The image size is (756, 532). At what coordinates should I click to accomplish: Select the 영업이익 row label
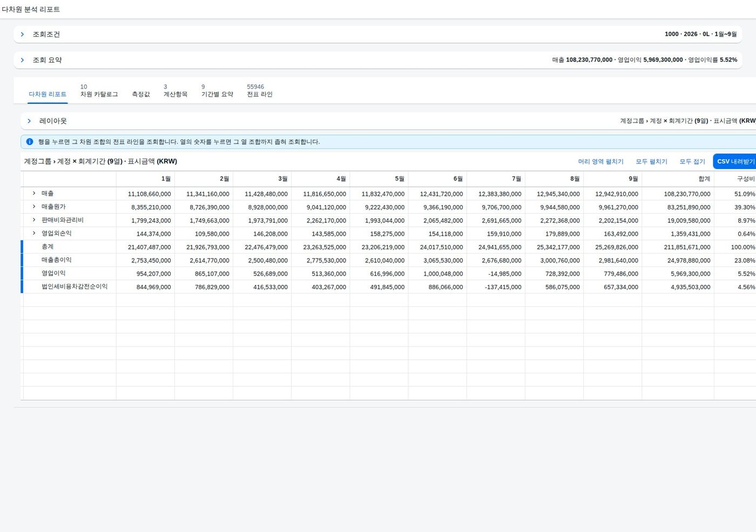53,274
